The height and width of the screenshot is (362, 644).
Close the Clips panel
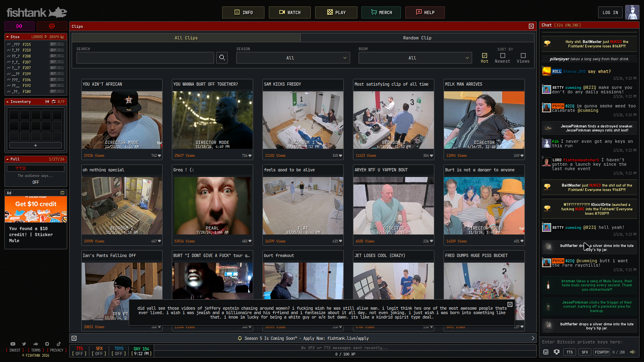531,26
